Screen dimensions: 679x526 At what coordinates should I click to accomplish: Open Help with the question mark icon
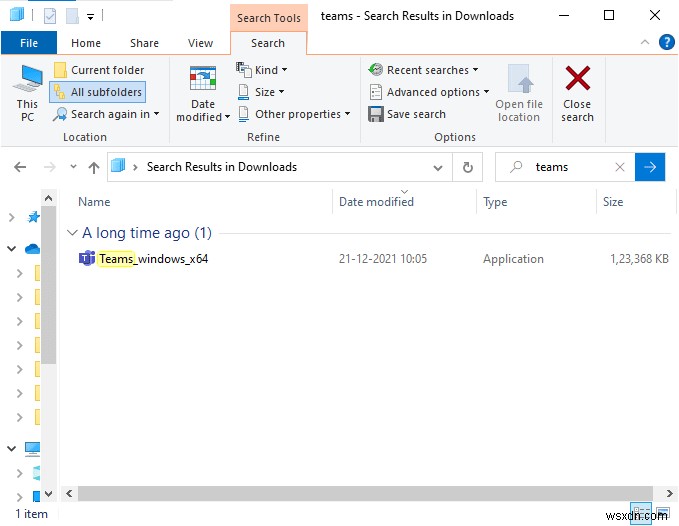[x=666, y=42]
